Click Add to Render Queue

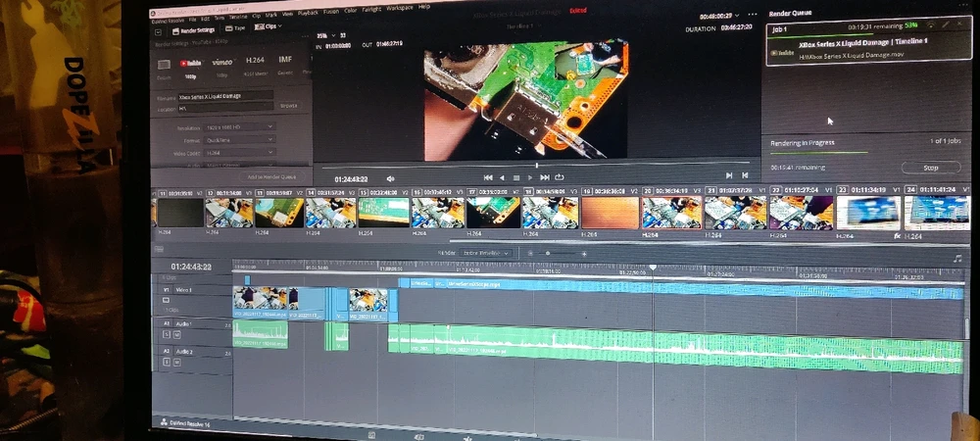click(x=271, y=176)
